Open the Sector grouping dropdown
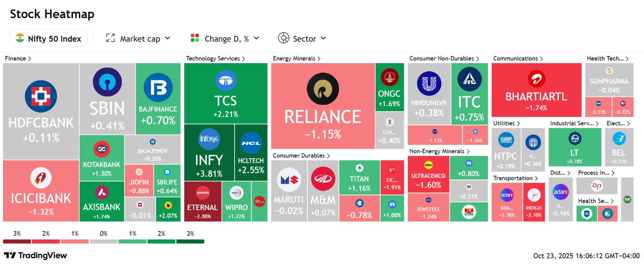644x266 pixels. click(x=302, y=39)
